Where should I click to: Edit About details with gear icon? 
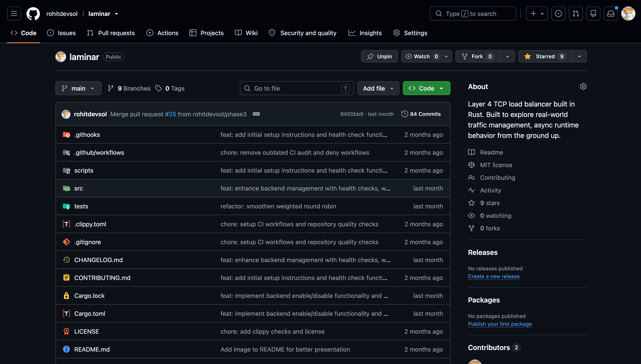(583, 86)
